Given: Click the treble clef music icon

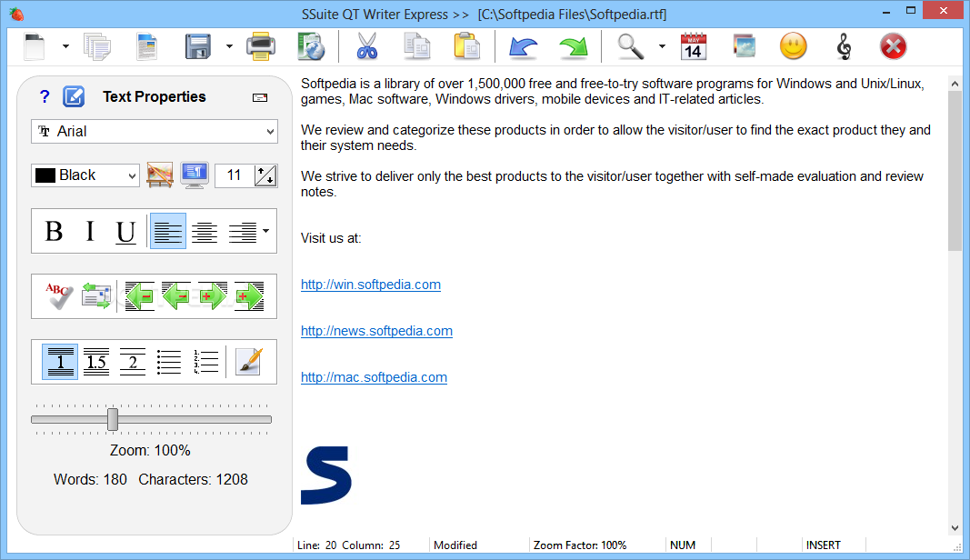Looking at the screenshot, I should [x=844, y=47].
